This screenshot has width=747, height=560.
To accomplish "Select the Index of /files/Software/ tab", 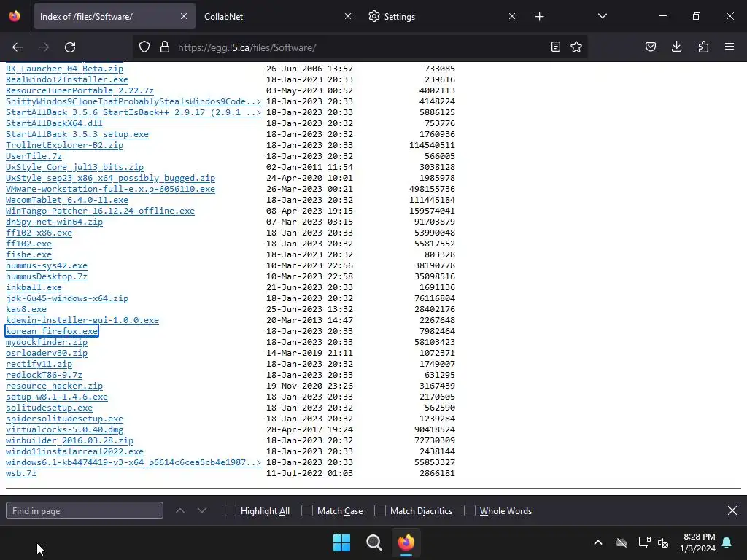I will pos(115,17).
